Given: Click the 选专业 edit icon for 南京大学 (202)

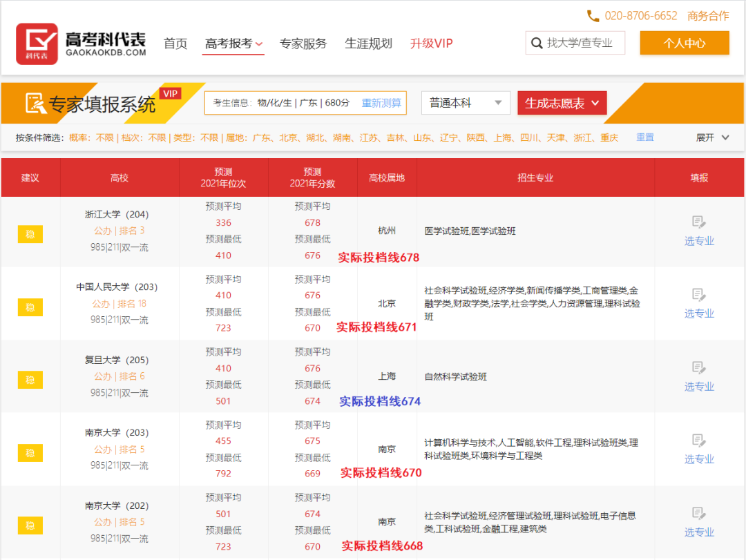Looking at the screenshot, I should [698, 513].
